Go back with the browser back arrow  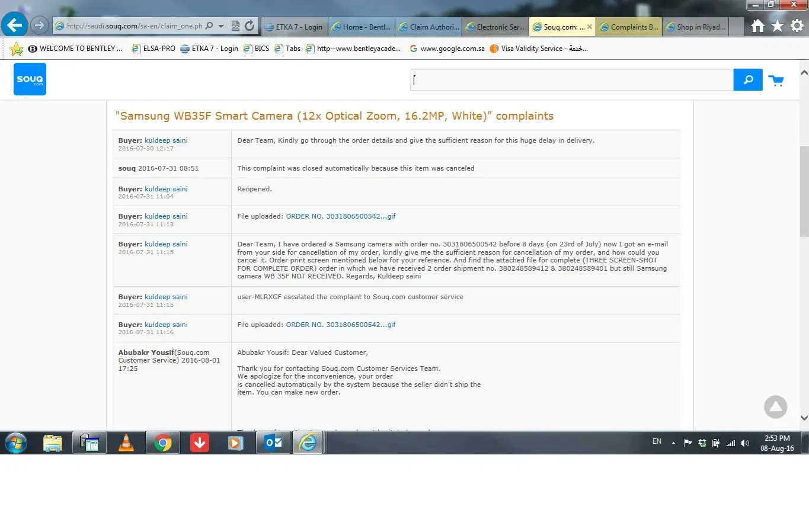tap(14, 25)
